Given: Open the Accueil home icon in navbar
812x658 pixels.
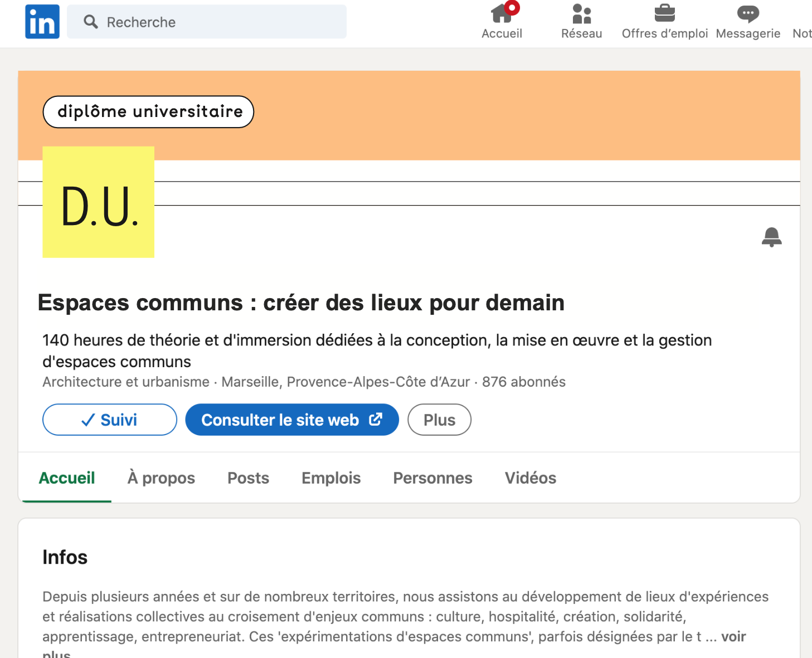Looking at the screenshot, I should click(x=502, y=14).
